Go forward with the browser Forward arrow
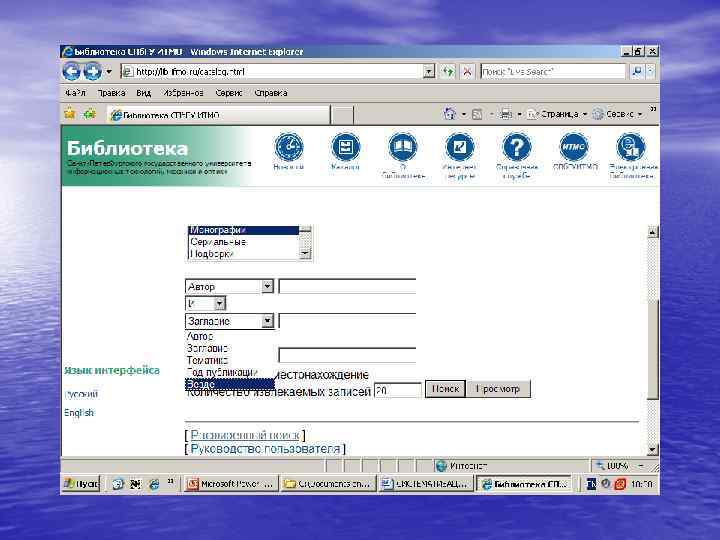Viewport: 720px width, 540px height. point(92,71)
